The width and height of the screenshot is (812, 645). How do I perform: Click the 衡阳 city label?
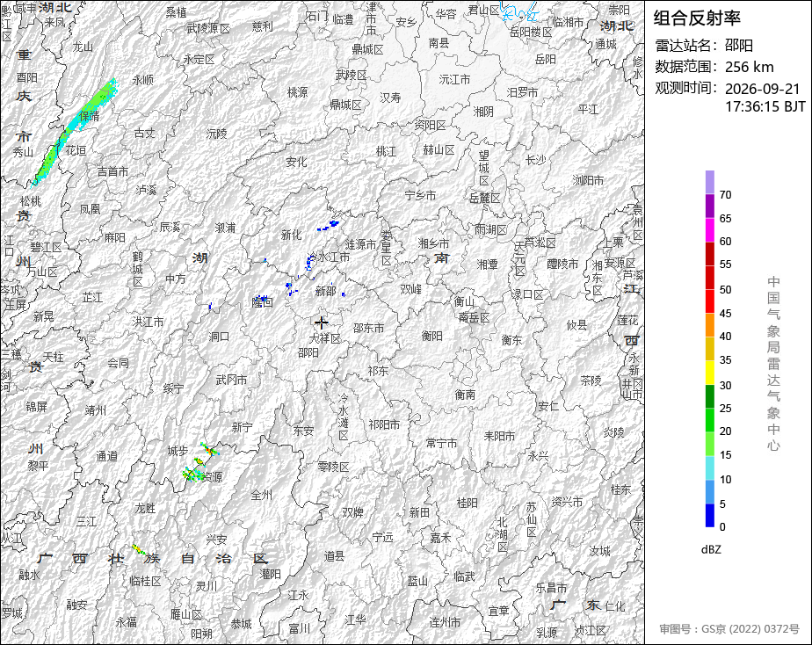point(431,336)
